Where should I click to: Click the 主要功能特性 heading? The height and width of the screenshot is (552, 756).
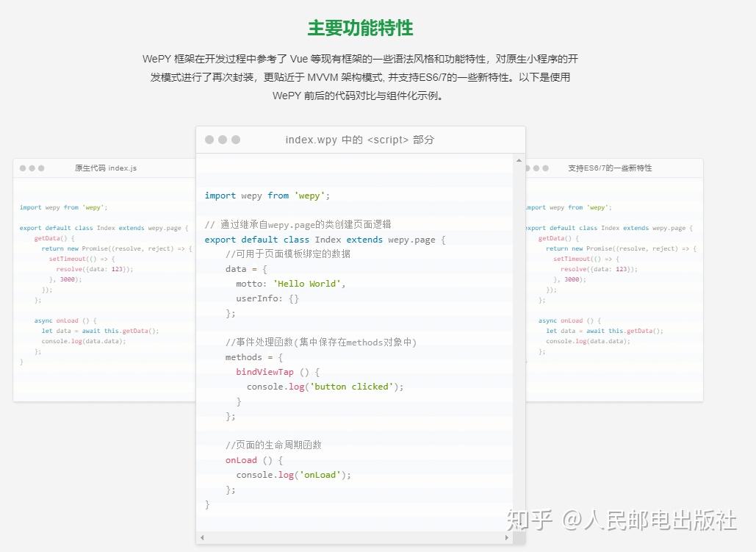point(360,27)
